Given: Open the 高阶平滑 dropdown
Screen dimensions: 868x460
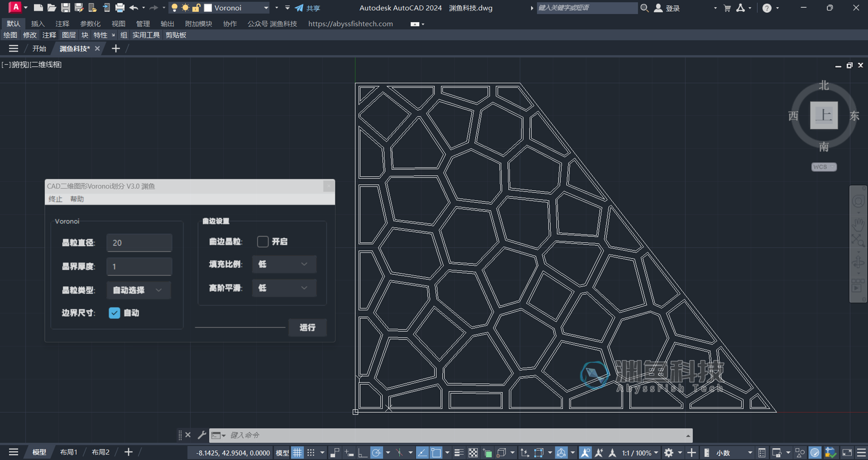Looking at the screenshot, I should click(284, 288).
